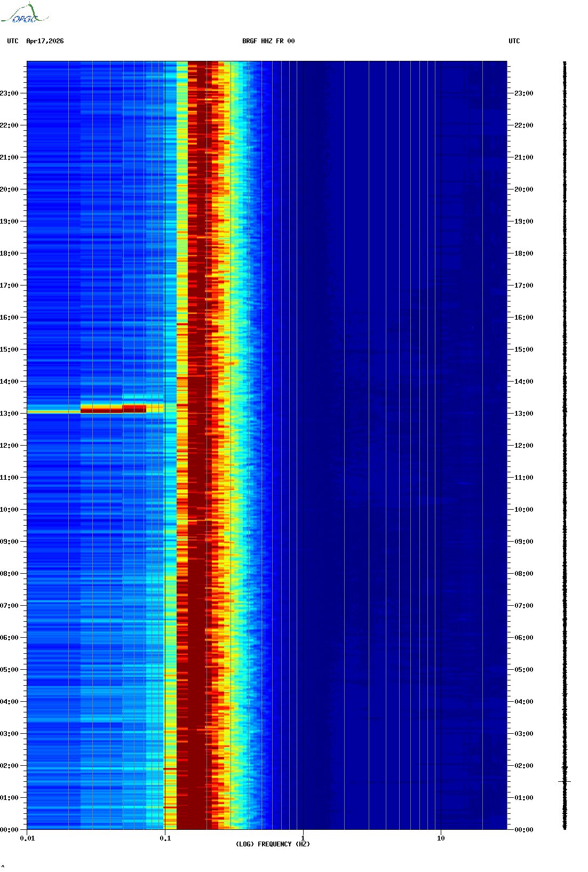Screen dimensions: 588x872
Task: Select the 00:00 label on the right axis
Action: [x=523, y=829]
